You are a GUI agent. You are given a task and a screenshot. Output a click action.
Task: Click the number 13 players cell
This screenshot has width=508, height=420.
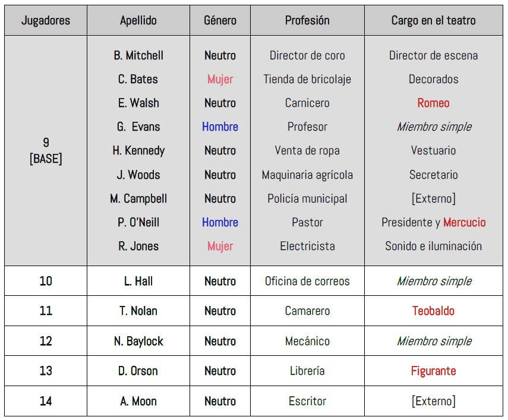click(46, 371)
